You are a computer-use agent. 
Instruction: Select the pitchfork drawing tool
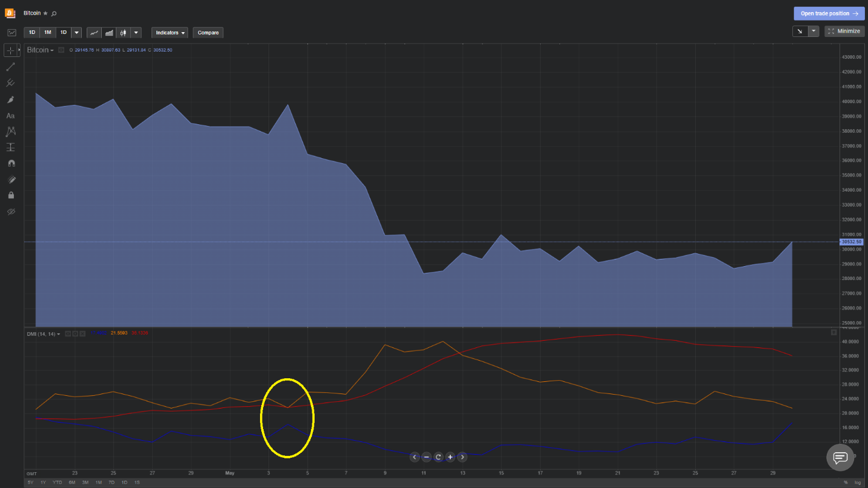(11, 83)
